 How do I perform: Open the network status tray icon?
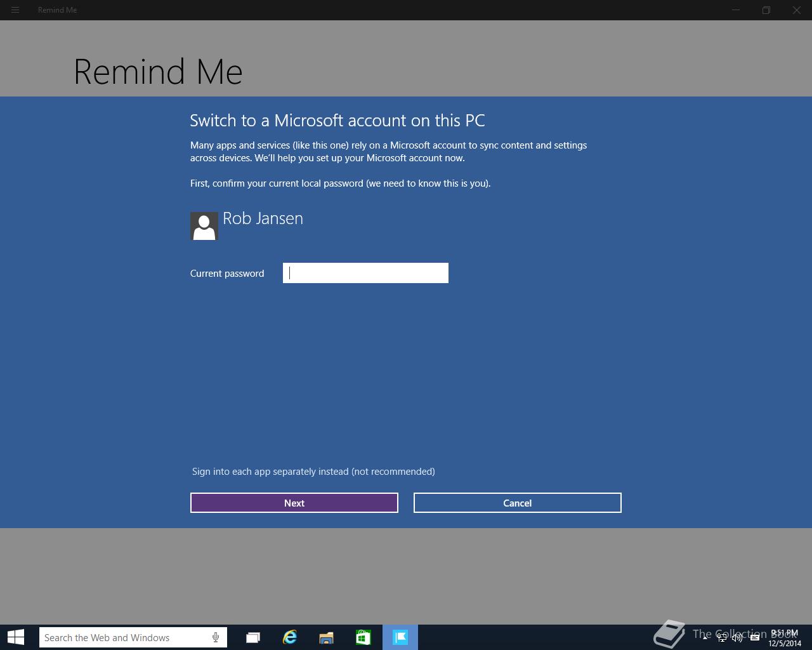(722, 638)
